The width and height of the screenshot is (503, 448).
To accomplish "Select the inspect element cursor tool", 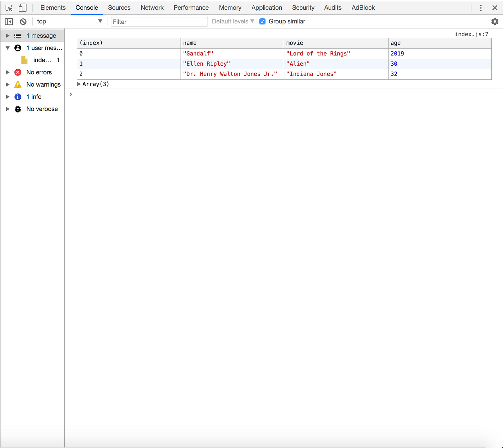I will point(9,8).
